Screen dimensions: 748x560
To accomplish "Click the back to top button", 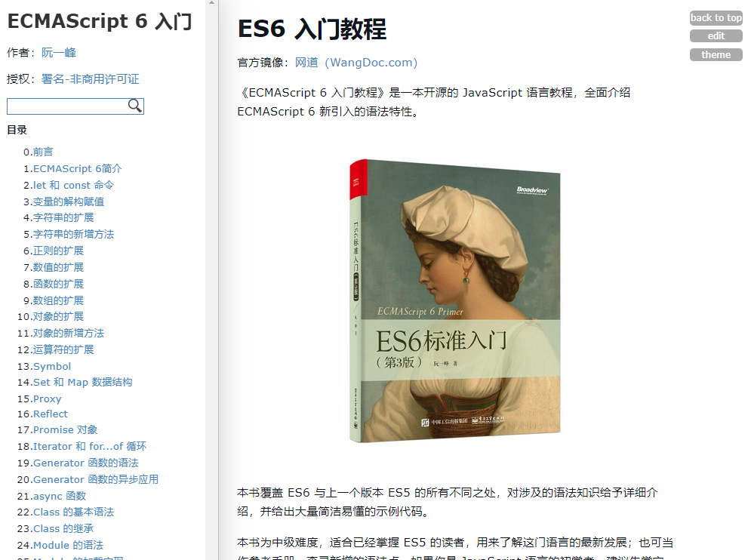I will pyautogui.click(x=716, y=18).
